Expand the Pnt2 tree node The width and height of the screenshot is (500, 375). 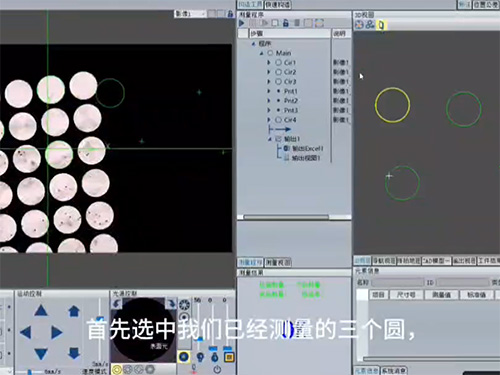[x=269, y=101]
